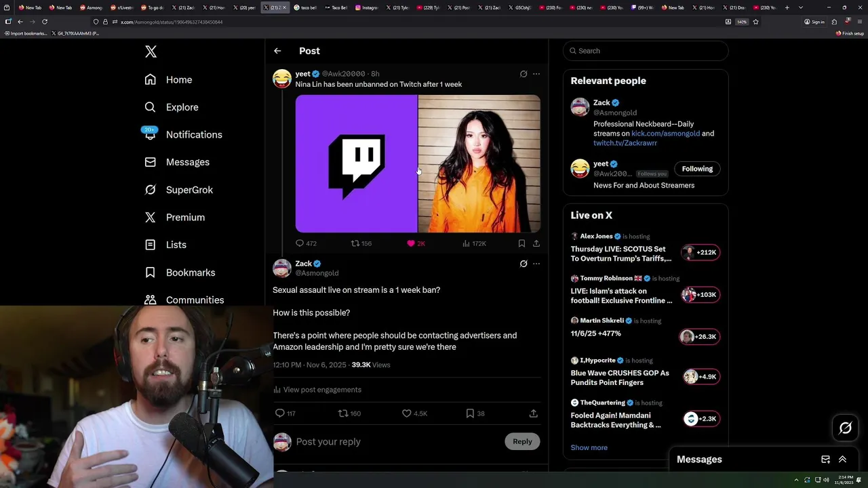Expand the Messages drawer
Screen dimensions: 868x488
[842, 460]
